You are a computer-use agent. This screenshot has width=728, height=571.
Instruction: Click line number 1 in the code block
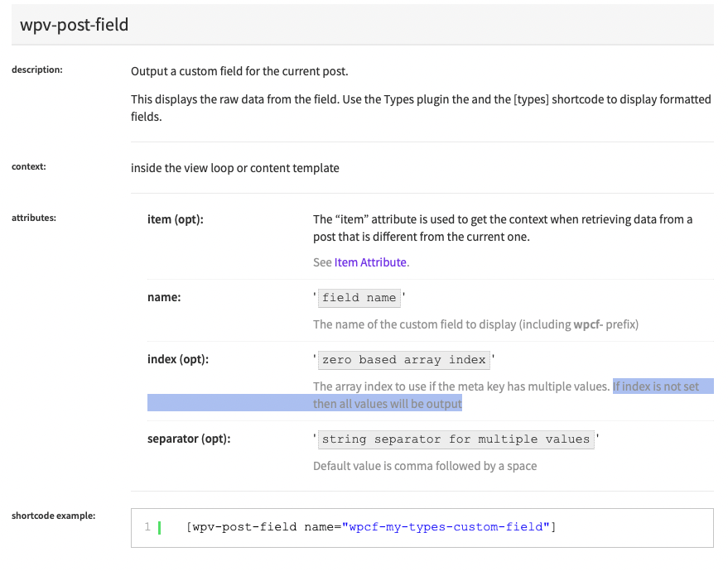pos(147,527)
